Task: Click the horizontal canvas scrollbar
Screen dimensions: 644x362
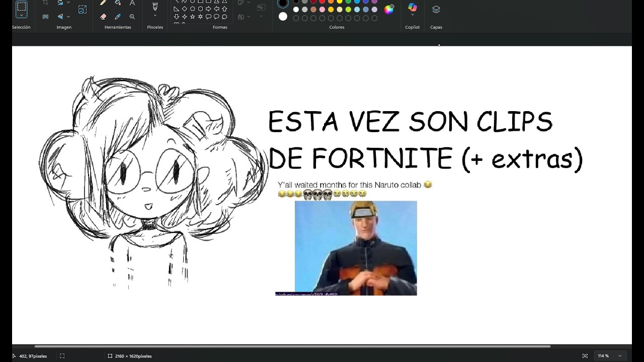Action: [292, 346]
